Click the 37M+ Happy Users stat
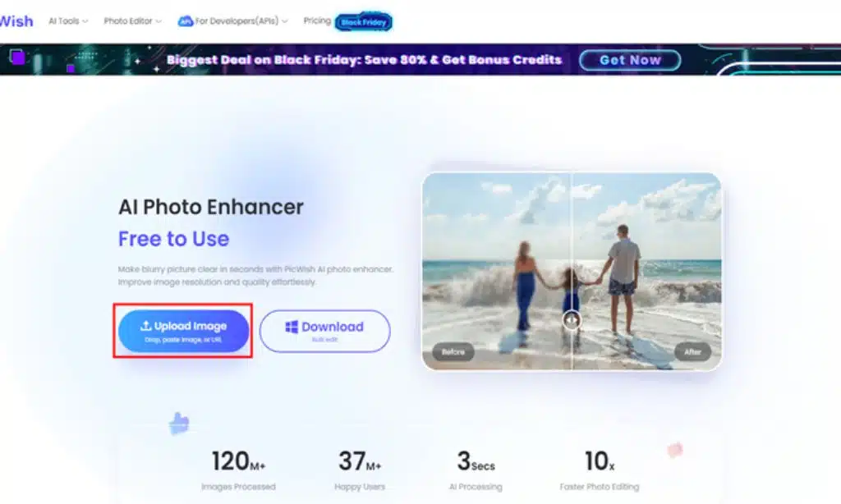This screenshot has width=841, height=504. pyautogui.click(x=360, y=470)
